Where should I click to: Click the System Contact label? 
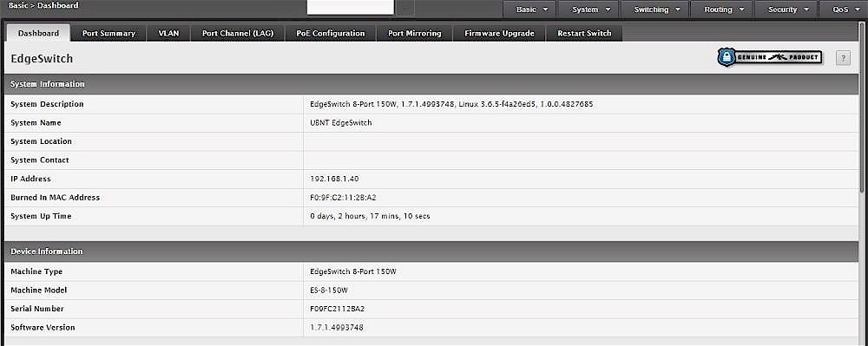coord(40,160)
